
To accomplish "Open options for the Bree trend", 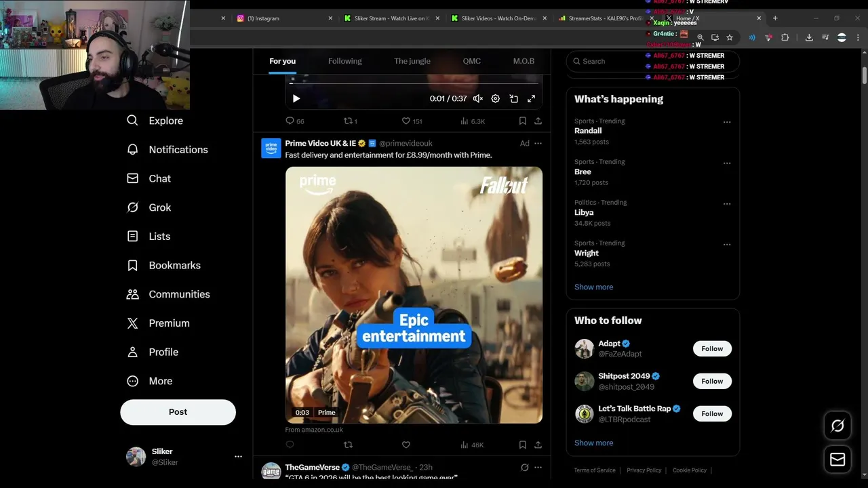I will coord(727,163).
